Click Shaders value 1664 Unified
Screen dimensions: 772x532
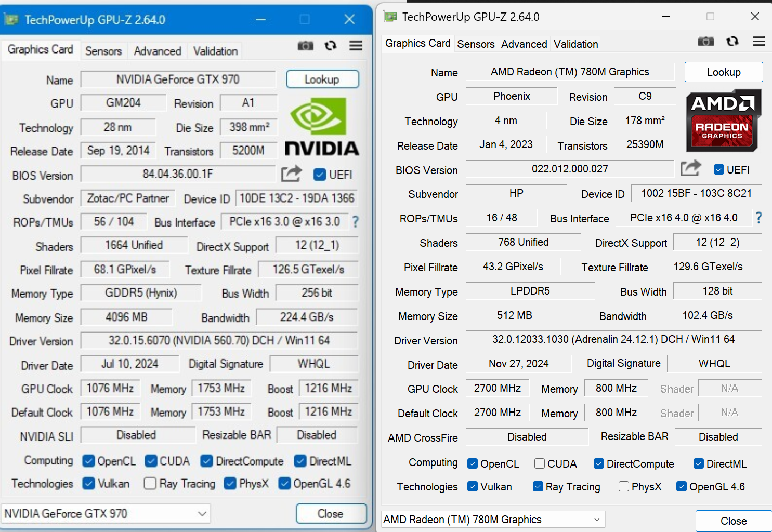[134, 245]
